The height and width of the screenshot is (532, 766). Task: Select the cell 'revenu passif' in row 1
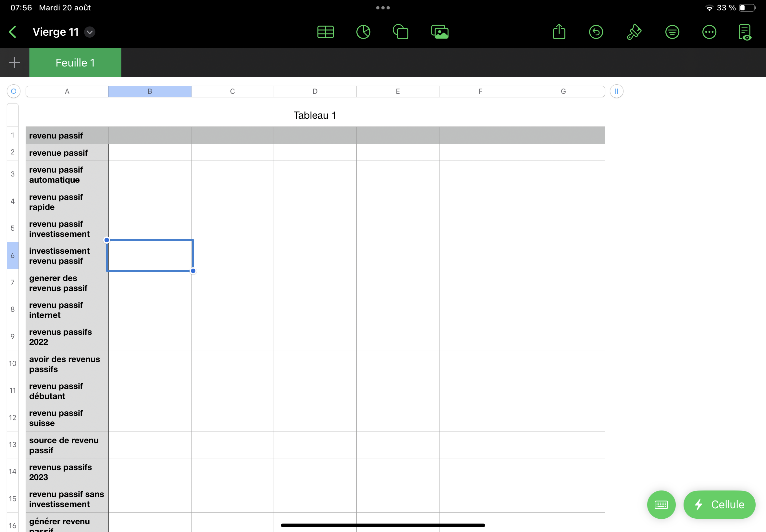click(x=67, y=135)
